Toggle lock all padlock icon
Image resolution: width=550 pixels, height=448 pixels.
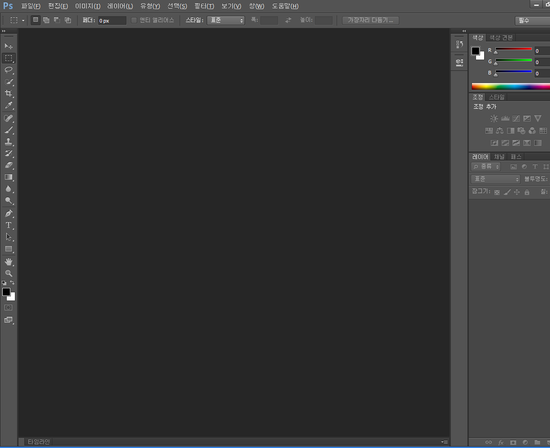(x=527, y=192)
